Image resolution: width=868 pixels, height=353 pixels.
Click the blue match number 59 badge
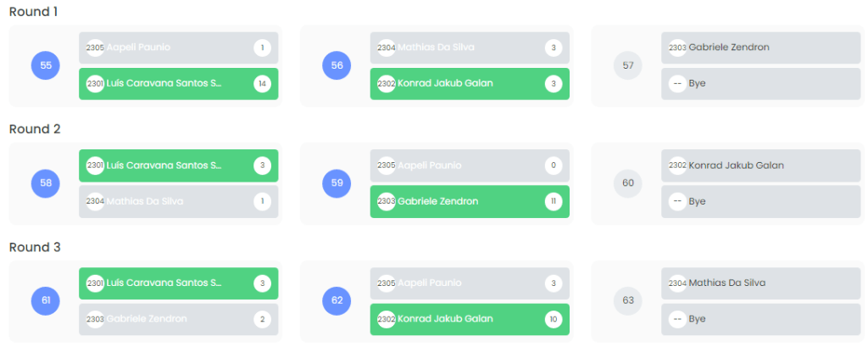point(337,183)
